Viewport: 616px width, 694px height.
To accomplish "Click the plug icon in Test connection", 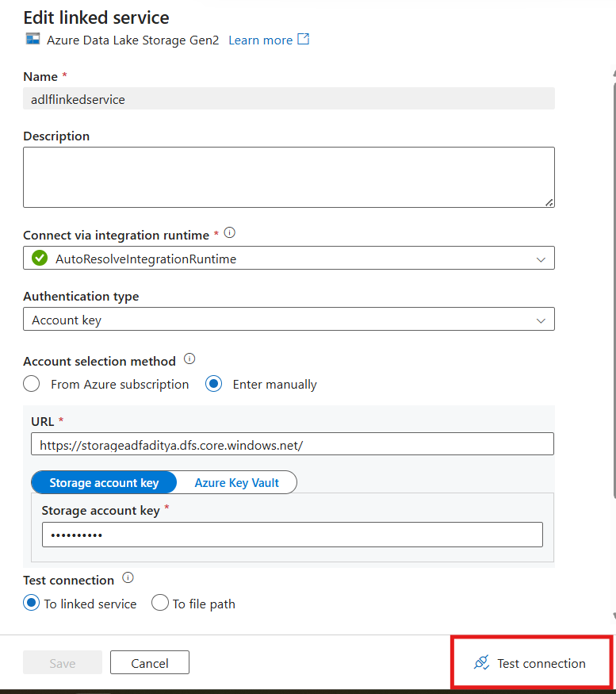I will tap(481, 662).
